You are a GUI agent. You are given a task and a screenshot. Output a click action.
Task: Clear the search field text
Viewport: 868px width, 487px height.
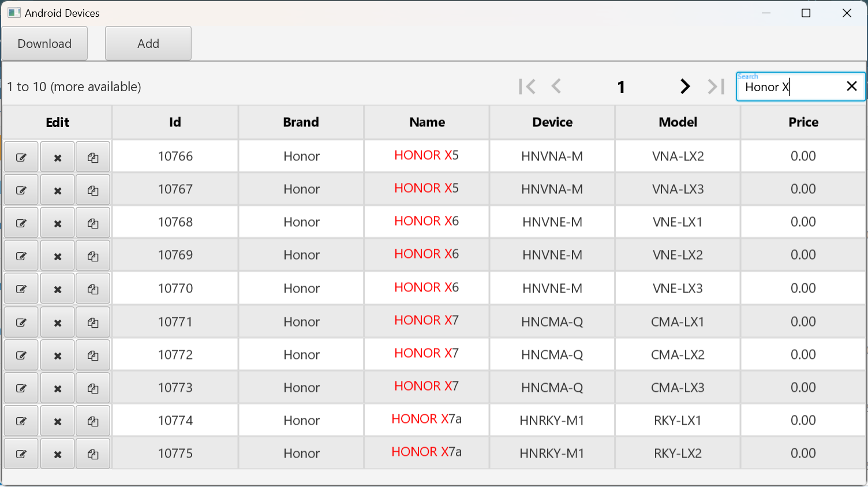(x=851, y=87)
